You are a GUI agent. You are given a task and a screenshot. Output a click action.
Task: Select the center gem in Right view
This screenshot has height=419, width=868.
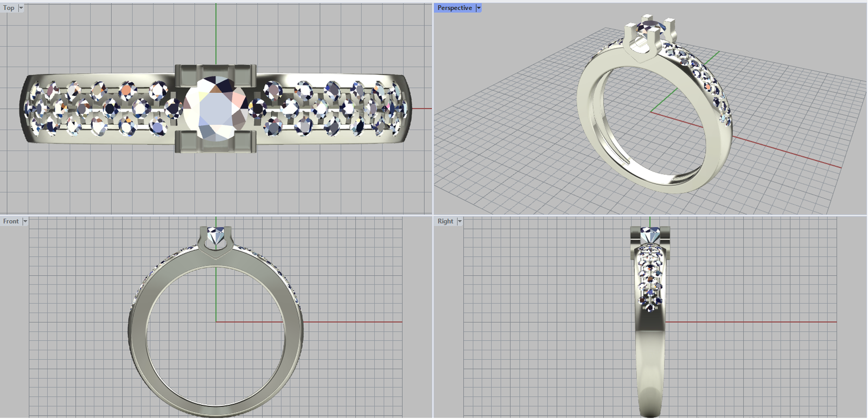coord(650,236)
